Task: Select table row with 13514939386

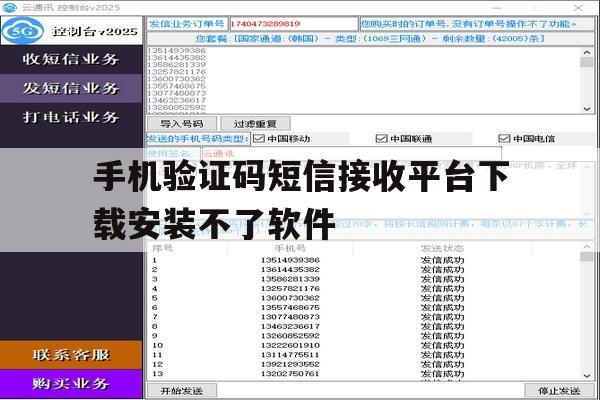Action: point(364,260)
